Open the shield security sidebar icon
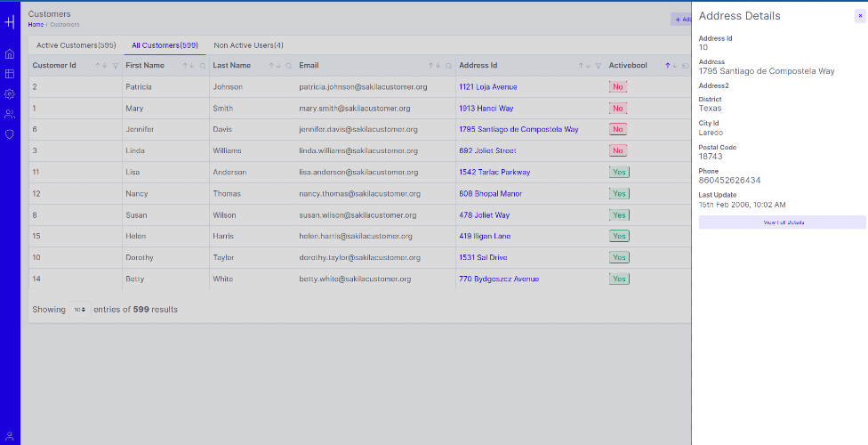 10,134
